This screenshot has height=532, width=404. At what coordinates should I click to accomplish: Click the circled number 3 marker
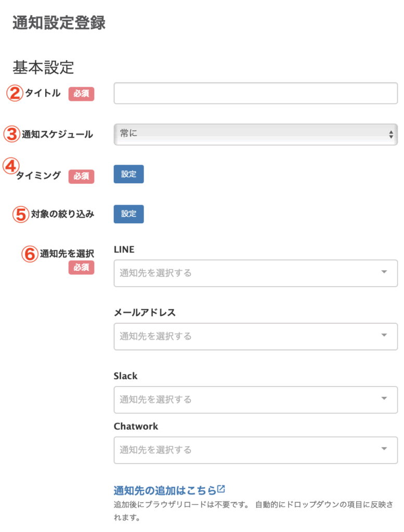coord(12,134)
